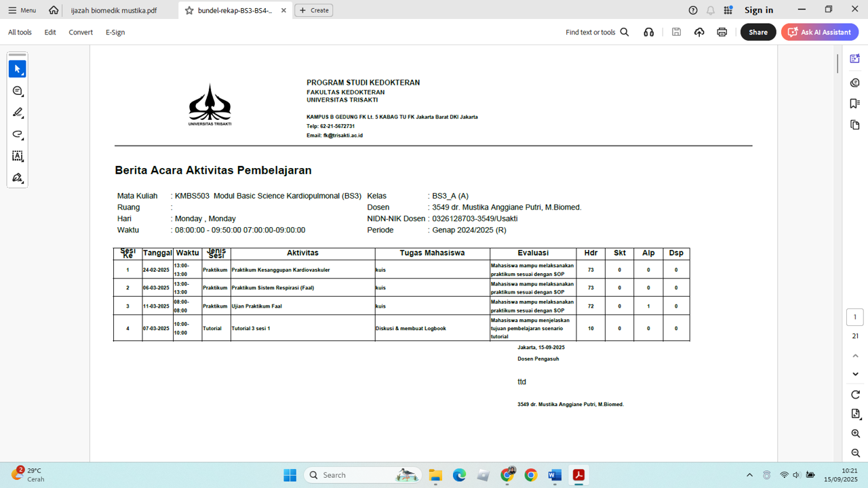This screenshot has width=868, height=488.
Task: Print the document with the printer icon
Action: tap(722, 32)
